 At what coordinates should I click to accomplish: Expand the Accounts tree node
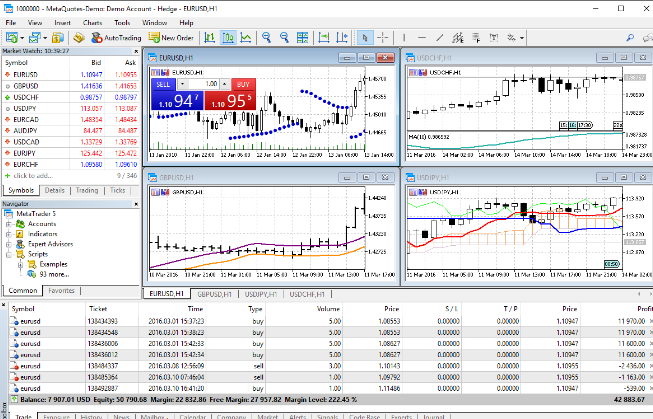click(x=8, y=223)
